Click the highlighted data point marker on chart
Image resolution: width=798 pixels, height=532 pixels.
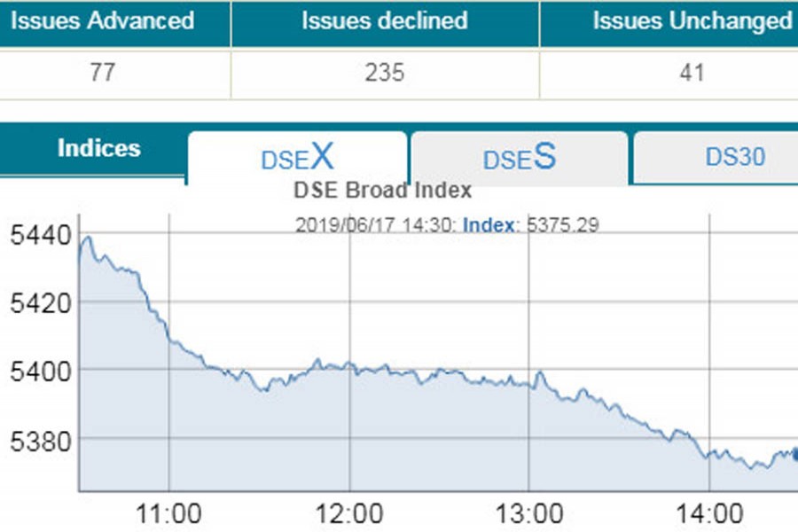[x=794, y=454]
